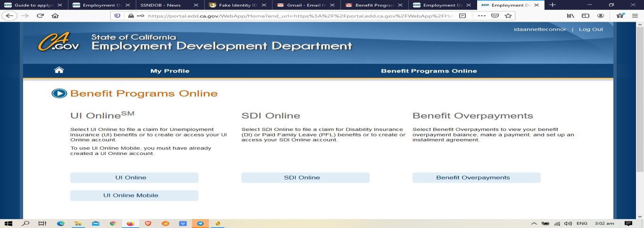The image size is (644, 228).
Task: Open page actions three-dot menu
Action: coord(481,16)
